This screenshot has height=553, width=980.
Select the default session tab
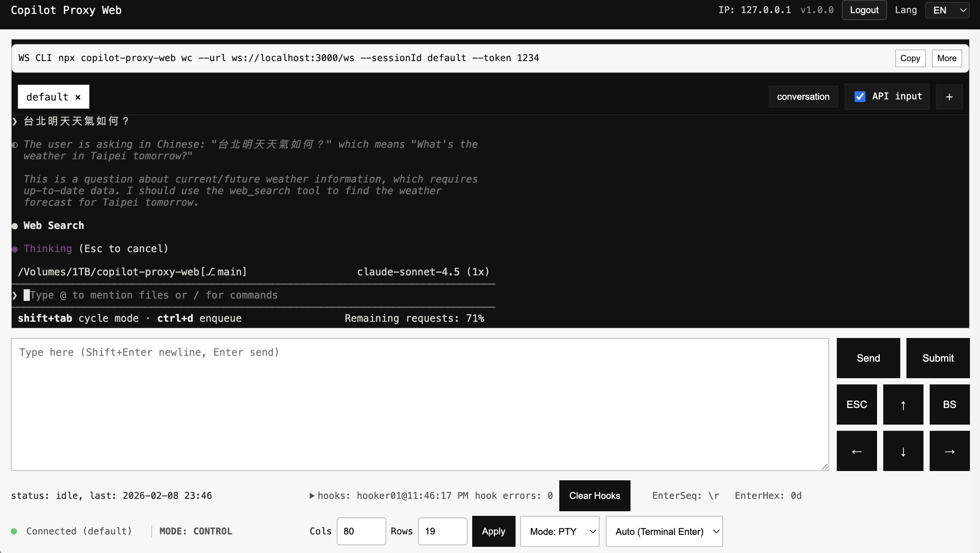coord(46,97)
